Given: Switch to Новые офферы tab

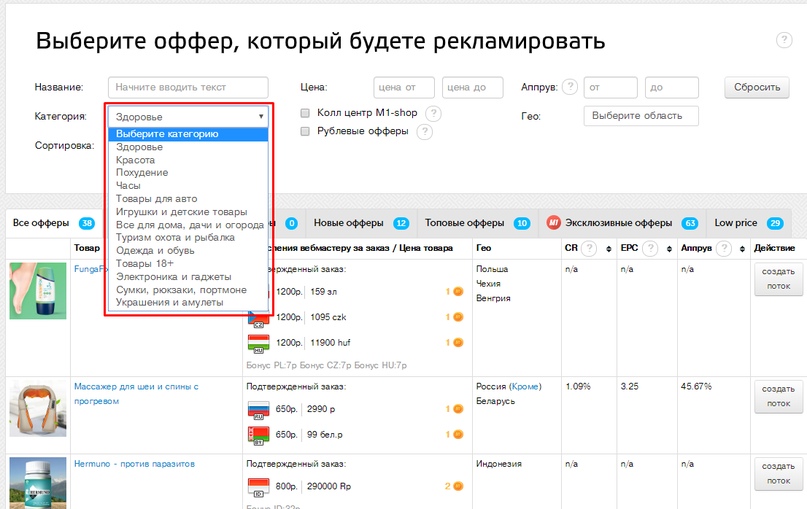Looking at the screenshot, I should (361, 223).
